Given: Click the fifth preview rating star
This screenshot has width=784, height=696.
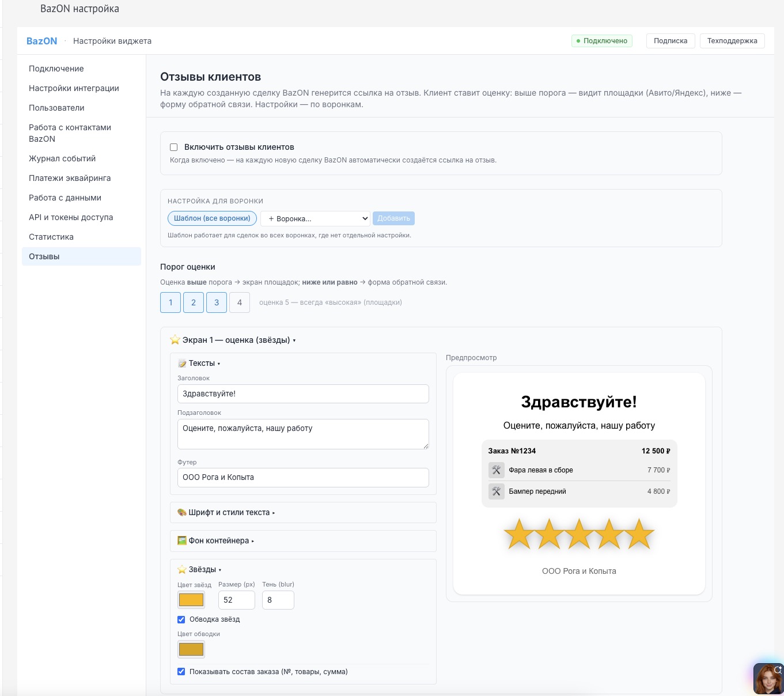Looking at the screenshot, I should pyautogui.click(x=639, y=534).
